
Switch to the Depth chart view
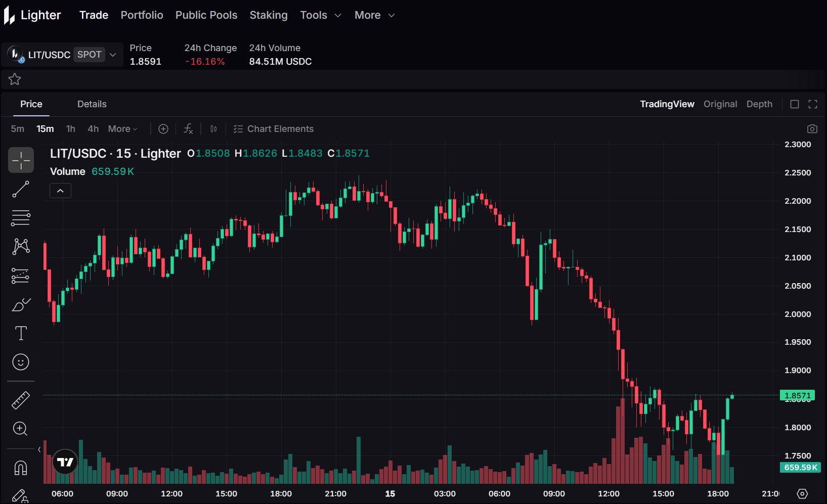click(759, 104)
